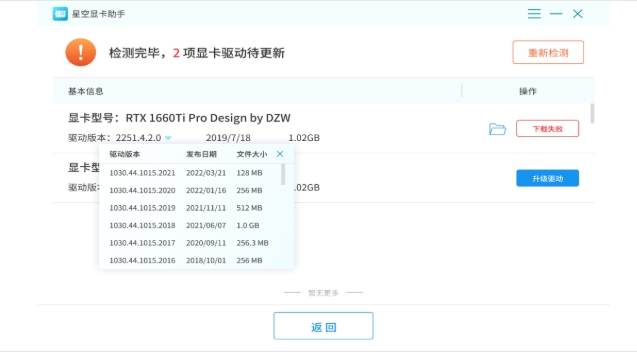Click the main list scrollbar thumb
The width and height of the screenshot is (637, 360).
coord(592,113)
